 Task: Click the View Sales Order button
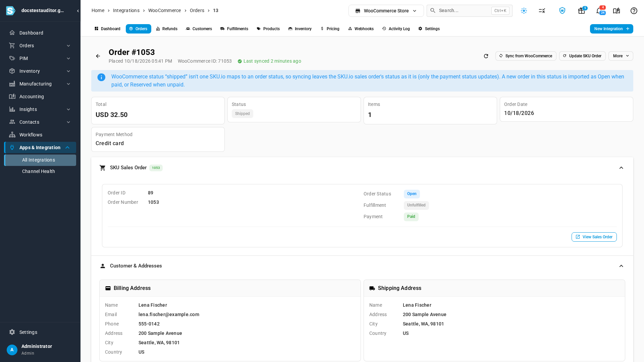(x=594, y=237)
